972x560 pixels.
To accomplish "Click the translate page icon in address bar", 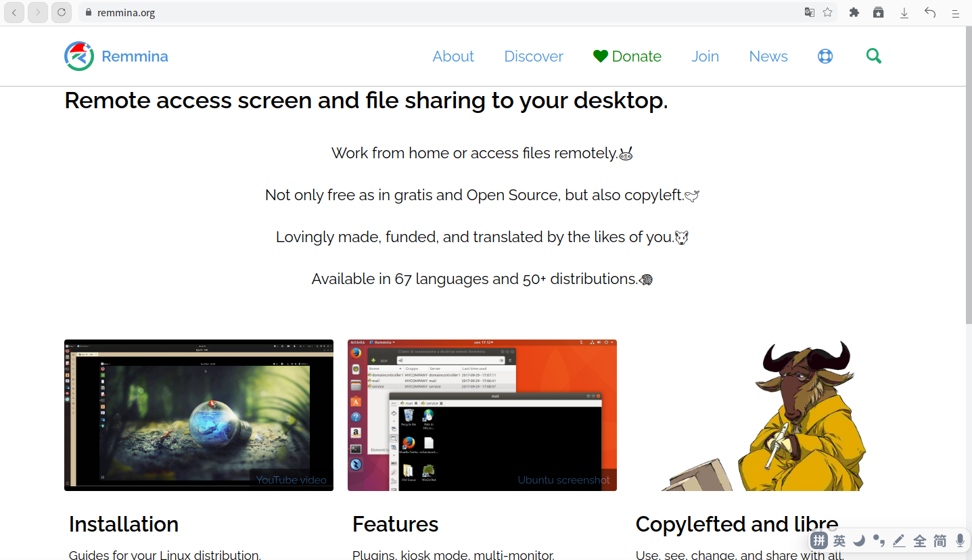I will 809,12.
